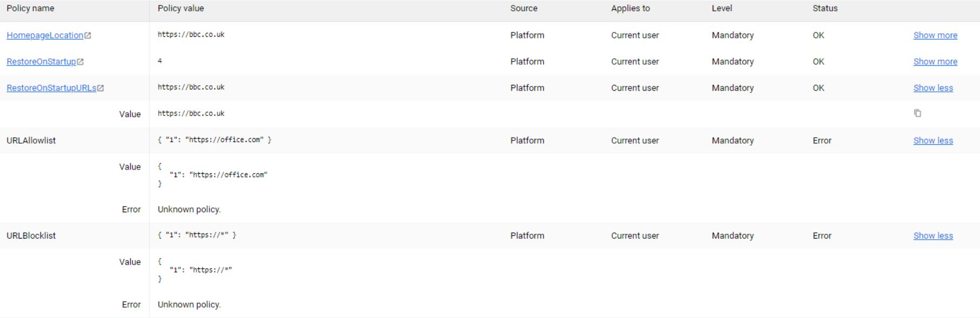Expand RestoreOnStartup row with Show more
This screenshot has width=980, height=318.
(935, 62)
